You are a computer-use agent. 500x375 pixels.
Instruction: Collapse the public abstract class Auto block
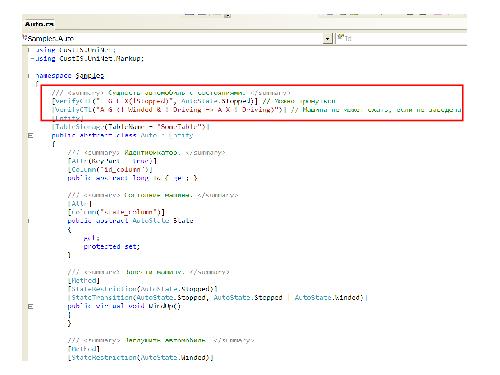click(30, 135)
